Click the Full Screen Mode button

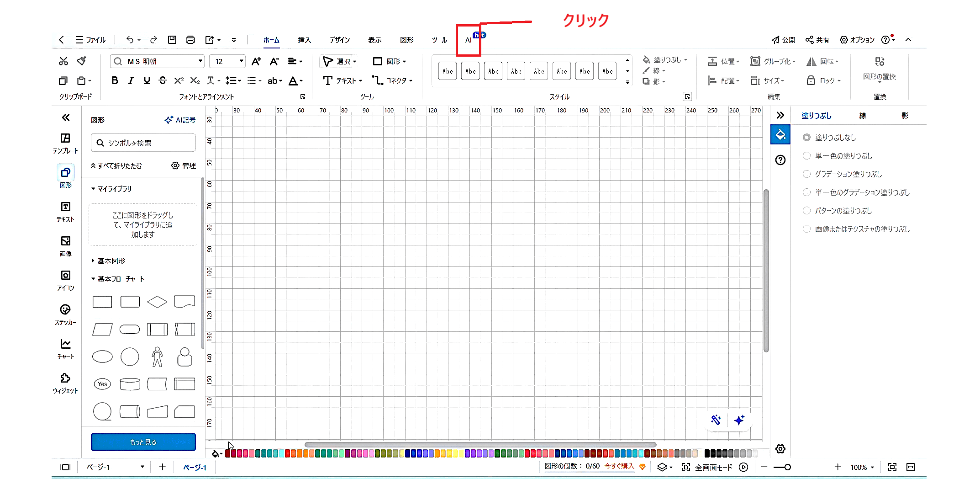tap(707, 467)
